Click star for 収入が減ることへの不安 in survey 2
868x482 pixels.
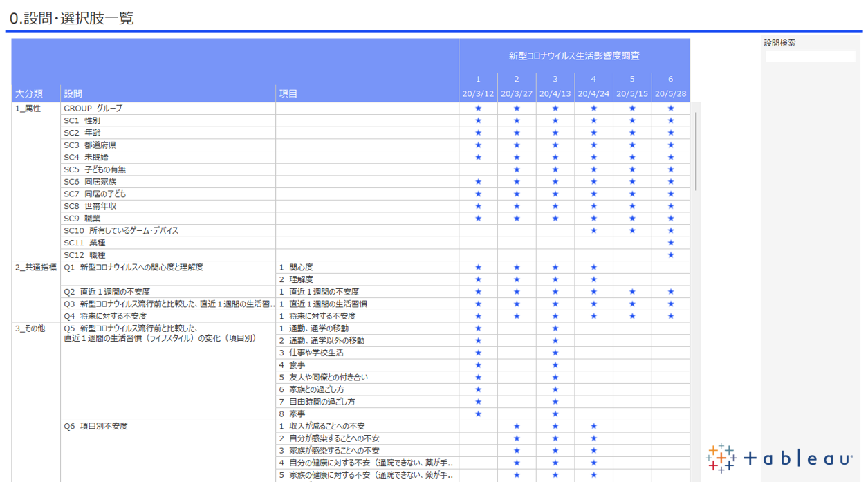click(517, 427)
